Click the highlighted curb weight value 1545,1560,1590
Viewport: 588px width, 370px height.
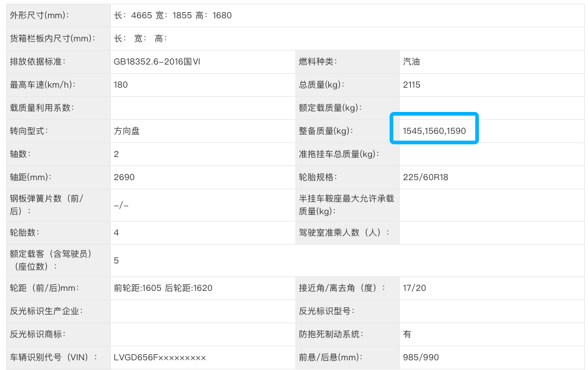(434, 131)
